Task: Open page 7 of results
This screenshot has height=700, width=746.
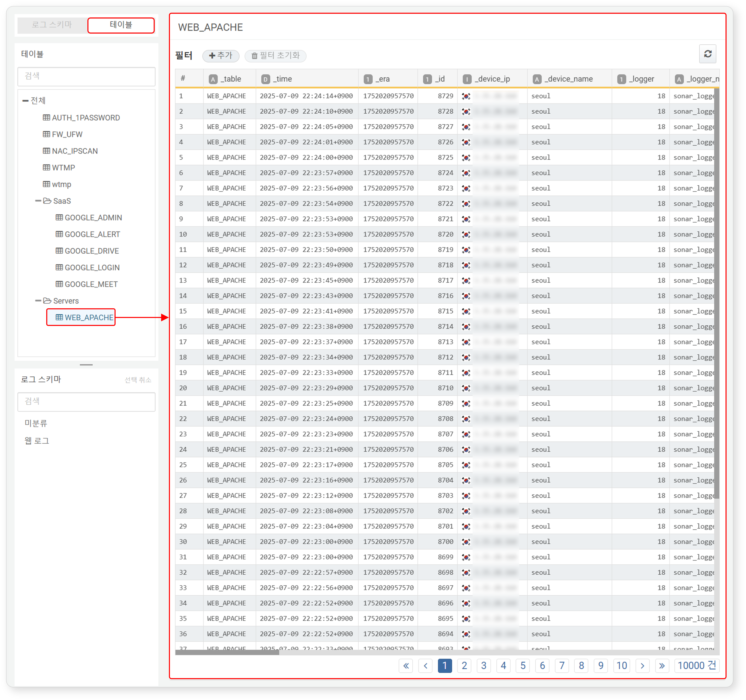Action: (562, 666)
